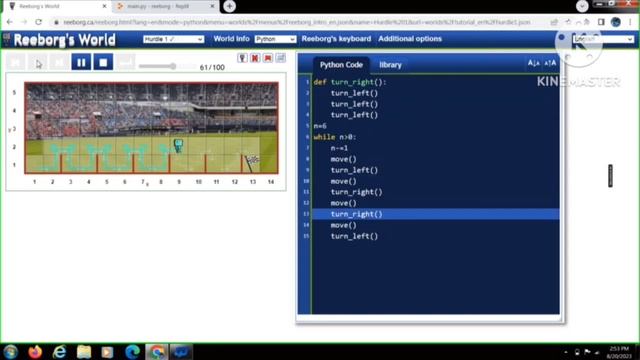This screenshot has height=360, width=640.
Task: Open Microsoft Edge from the taskbar
Action: pos(132,352)
